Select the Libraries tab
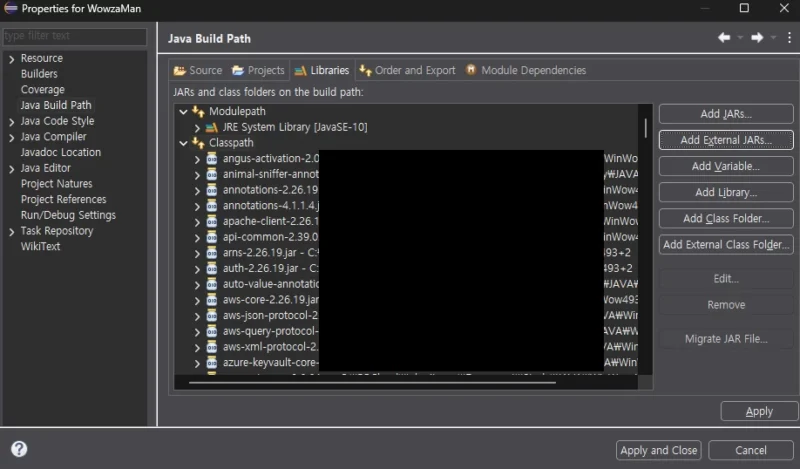 322,70
